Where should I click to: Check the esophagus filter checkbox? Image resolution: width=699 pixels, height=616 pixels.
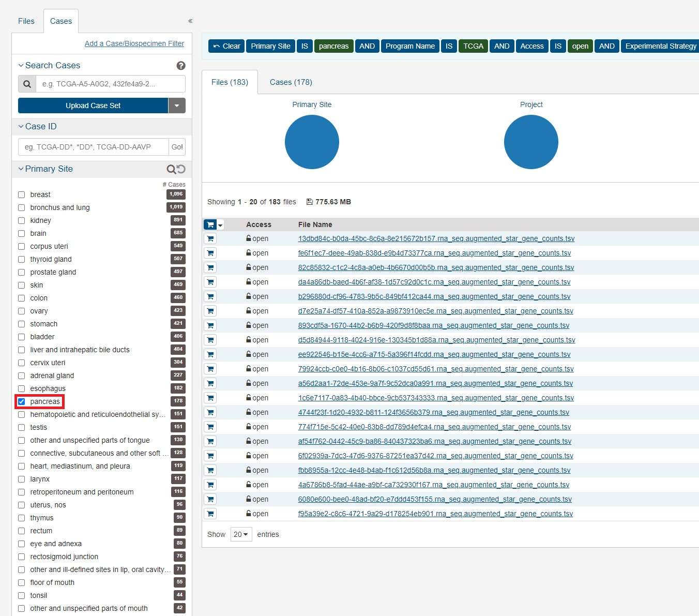21,388
